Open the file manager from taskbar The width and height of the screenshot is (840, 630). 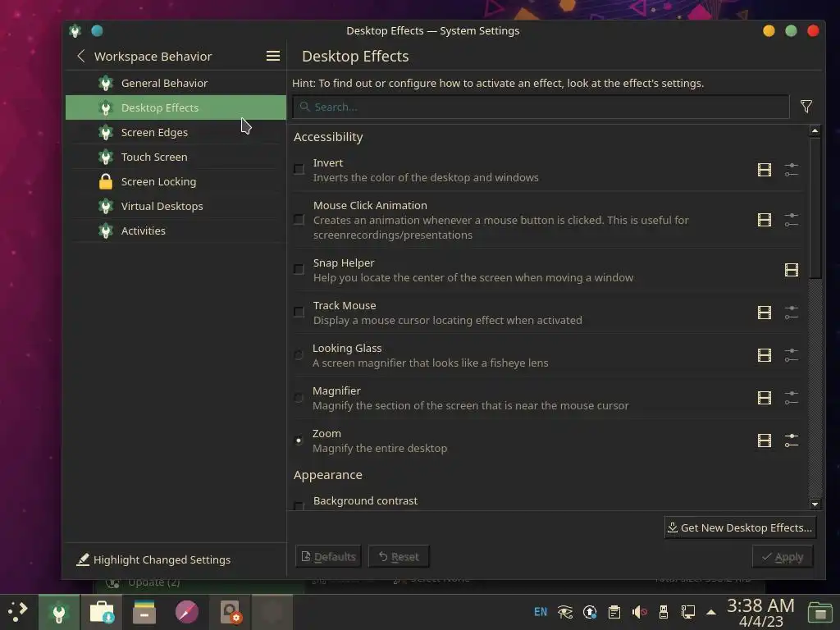click(144, 612)
